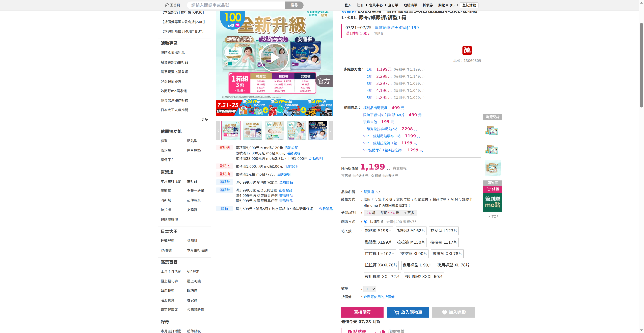
Task: Open 查看贈品 for 滿4,999元送 益智玩具任選
Action: (286, 196)
